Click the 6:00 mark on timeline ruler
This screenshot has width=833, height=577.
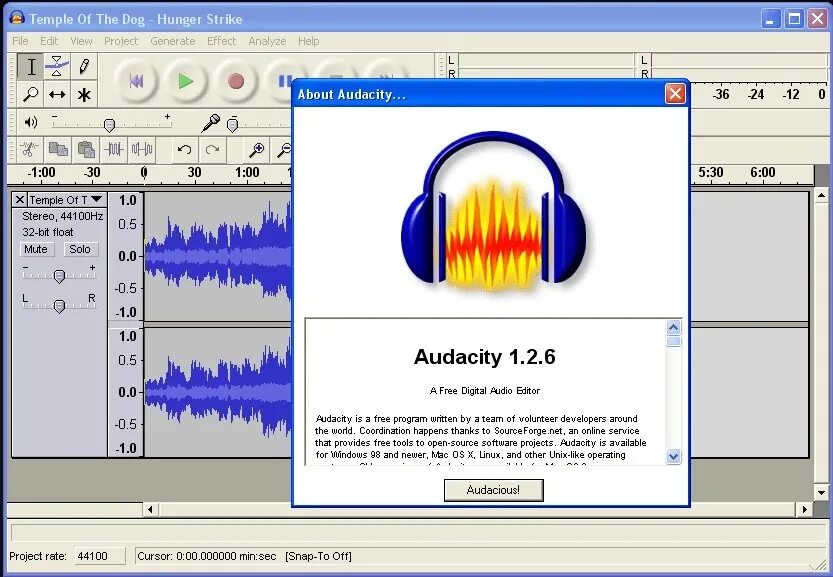point(762,172)
